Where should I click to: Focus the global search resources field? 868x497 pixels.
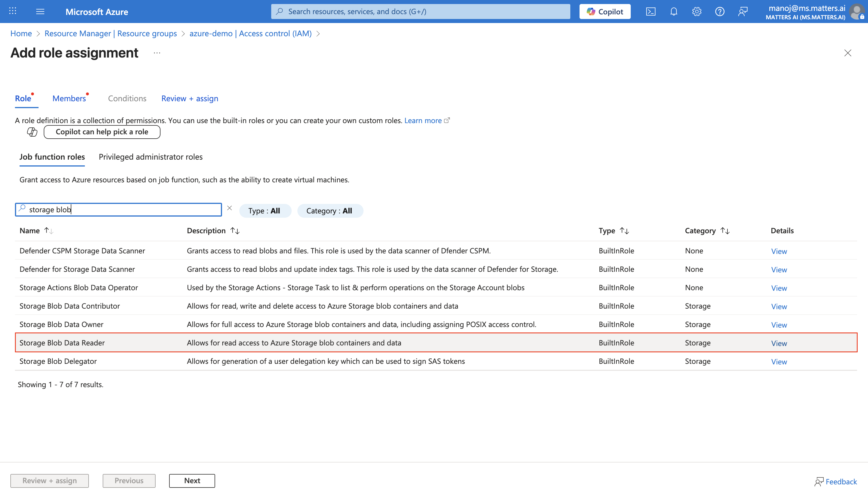tap(420, 12)
